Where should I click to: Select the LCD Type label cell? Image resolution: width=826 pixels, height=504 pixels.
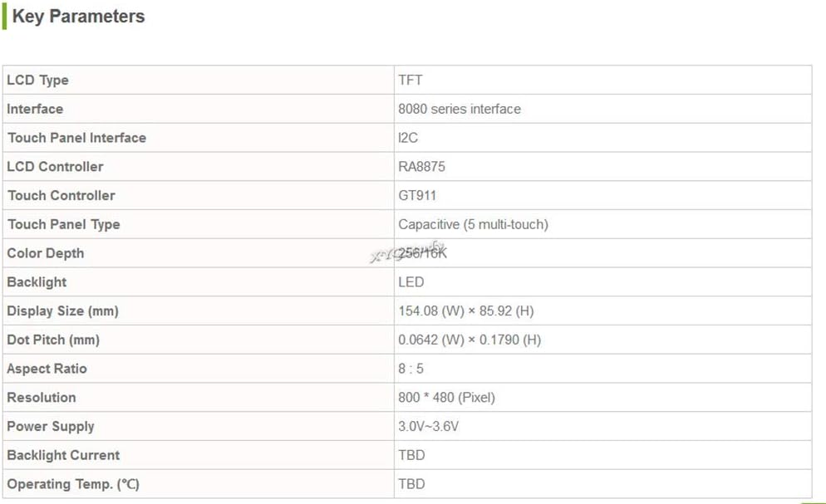[198, 80]
